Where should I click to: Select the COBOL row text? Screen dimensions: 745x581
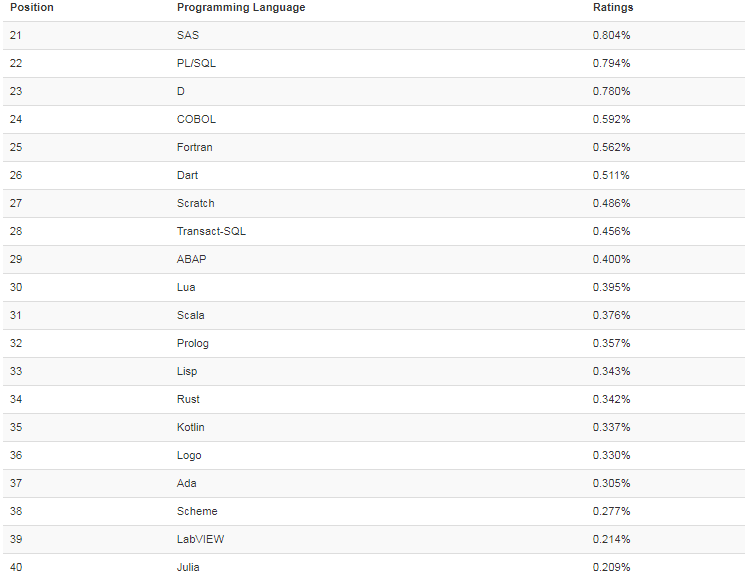[x=196, y=120]
